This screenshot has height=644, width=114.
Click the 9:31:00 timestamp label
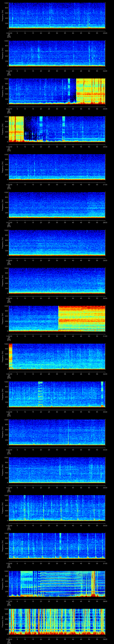[9, 374]
